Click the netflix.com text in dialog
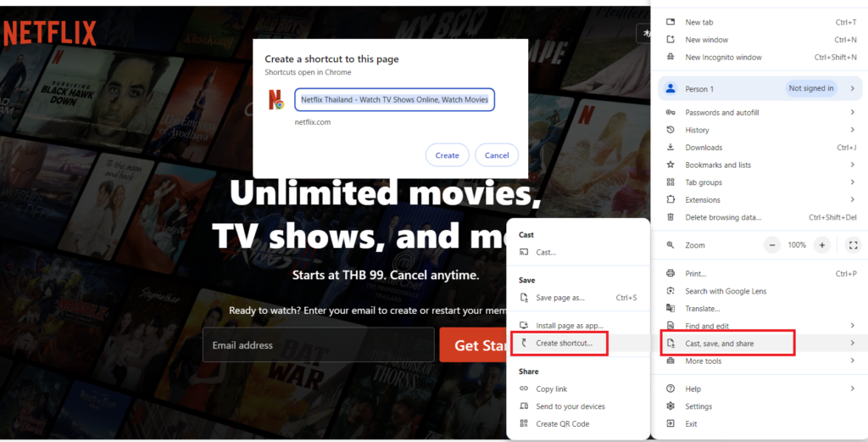 [313, 122]
